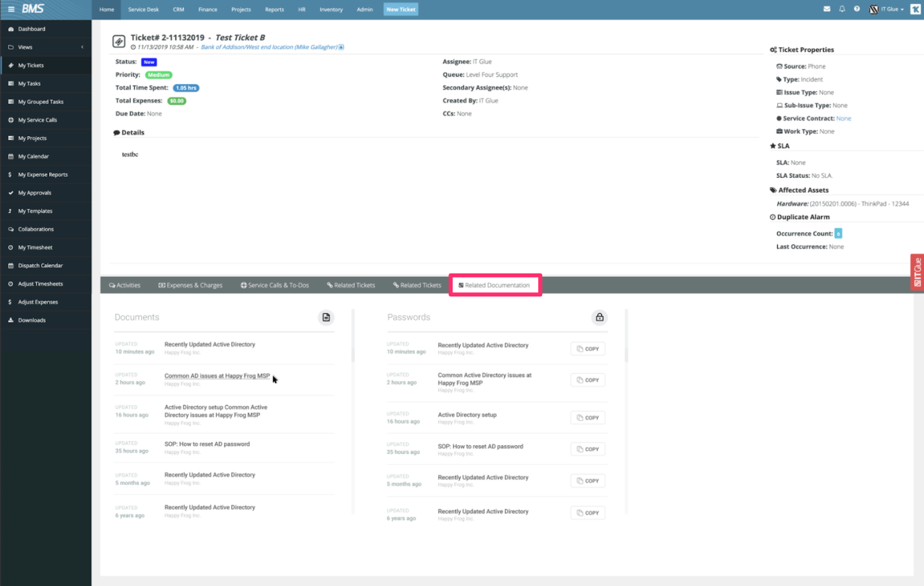The height and width of the screenshot is (586, 924).
Task: Open the Finance menu
Action: tap(207, 9)
